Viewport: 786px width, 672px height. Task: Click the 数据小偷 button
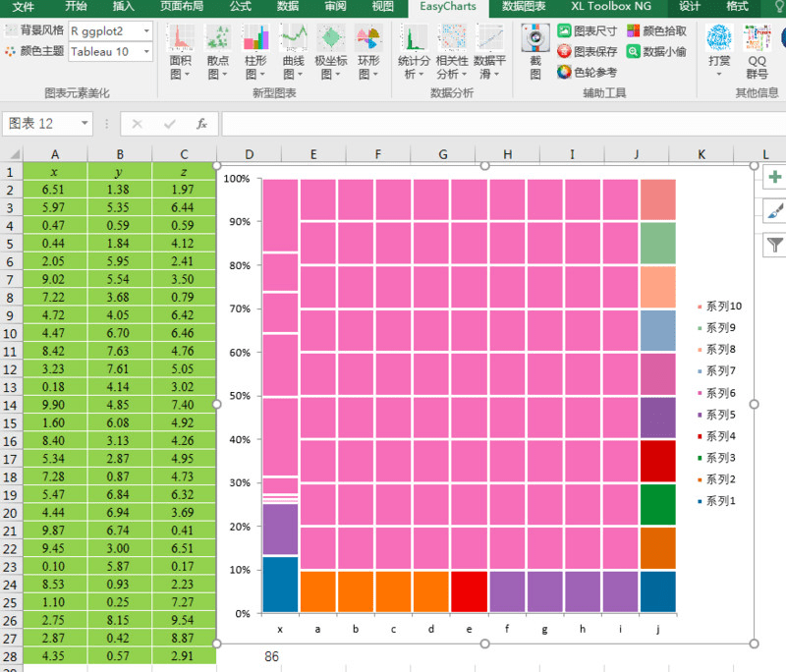point(656,51)
